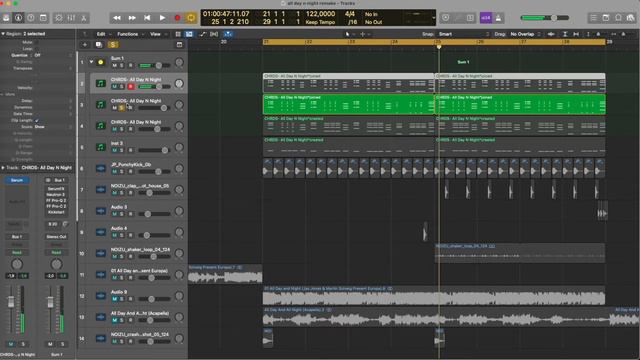Add a new track with plus button

point(85,44)
